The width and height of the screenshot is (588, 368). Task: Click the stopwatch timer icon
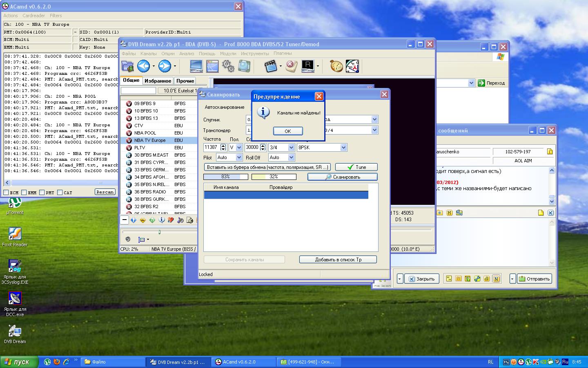pyautogui.click(x=336, y=66)
